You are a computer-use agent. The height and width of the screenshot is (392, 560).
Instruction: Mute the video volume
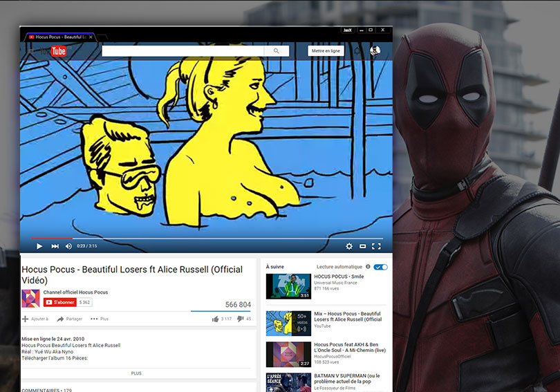68,246
